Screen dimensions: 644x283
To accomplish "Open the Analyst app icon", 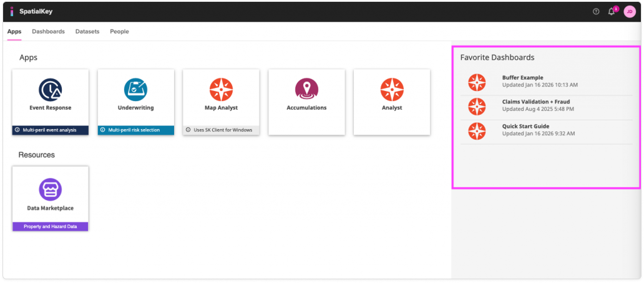I will tap(392, 90).
